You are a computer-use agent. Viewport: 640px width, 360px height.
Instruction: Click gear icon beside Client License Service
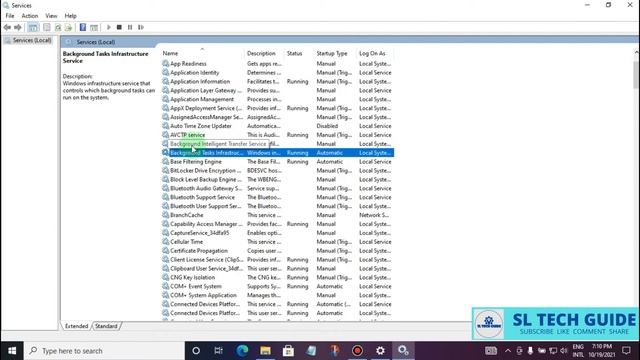[165, 260]
